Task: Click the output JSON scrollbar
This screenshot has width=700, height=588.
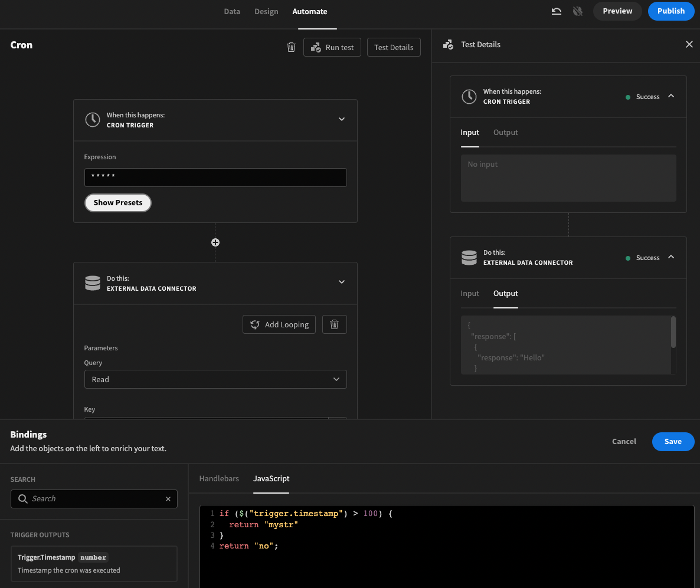Action: [x=673, y=332]
